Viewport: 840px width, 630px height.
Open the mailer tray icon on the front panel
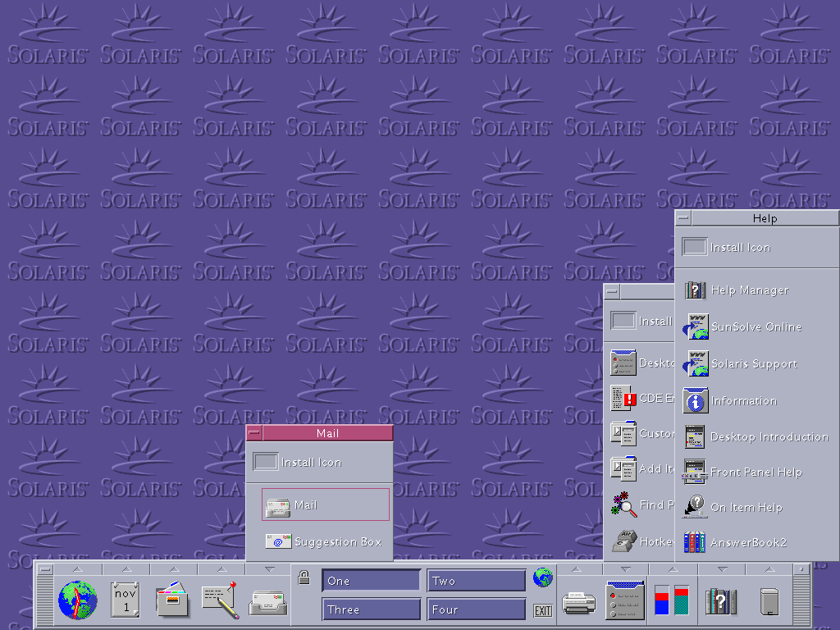(x=268, y=603)
